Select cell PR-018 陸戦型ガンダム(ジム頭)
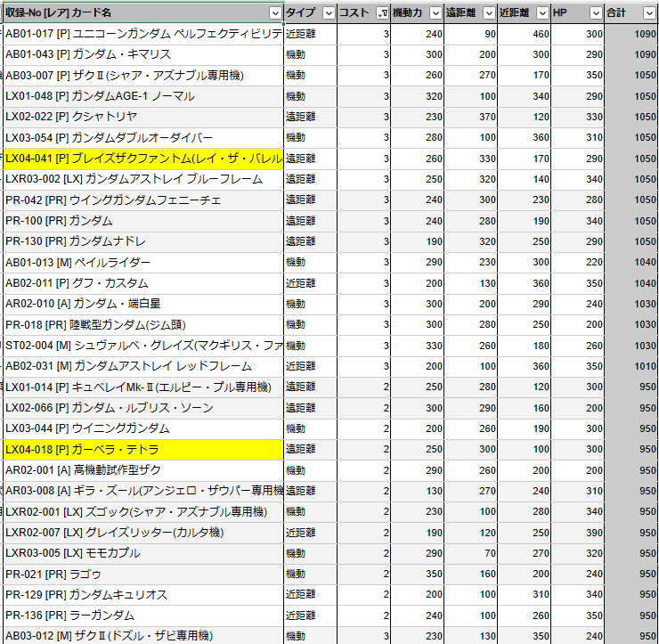Image resolution: width=659 pixels, height=644 pixels. point(142,325)
